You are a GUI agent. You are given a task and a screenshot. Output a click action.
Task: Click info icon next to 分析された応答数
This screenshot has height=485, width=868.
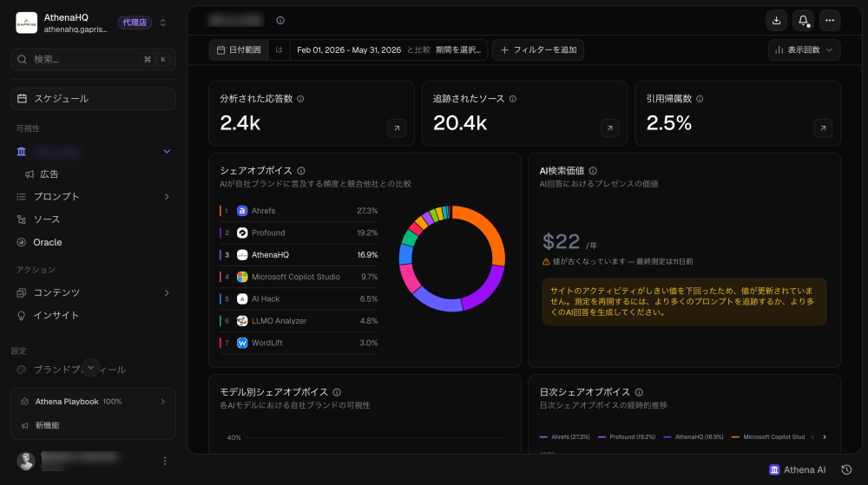tap(300, 99)
